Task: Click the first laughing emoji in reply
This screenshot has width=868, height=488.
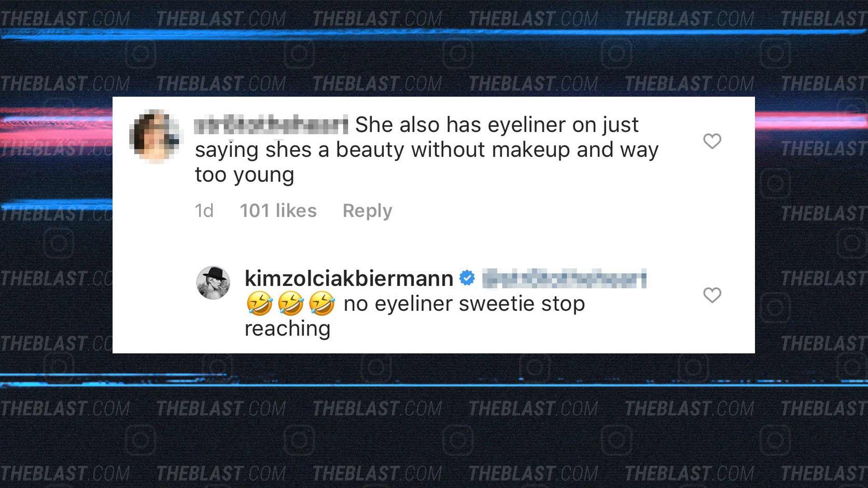Action: (x=259, y=303)
